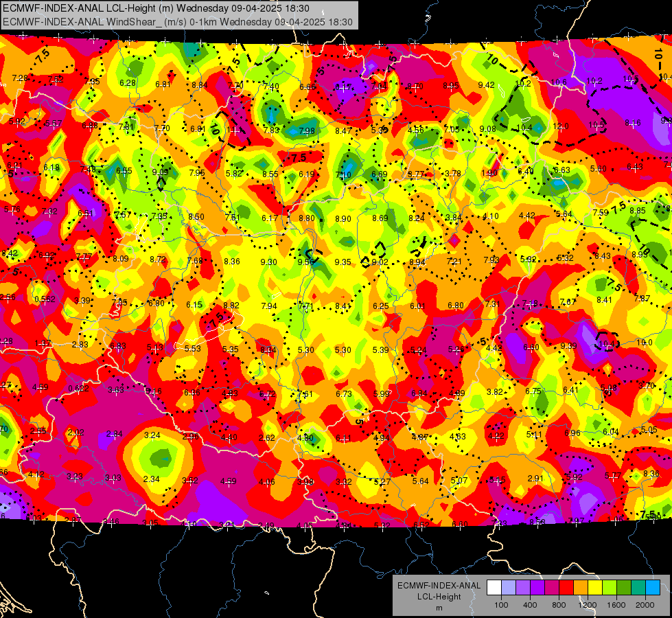This screenshot has width=672, height=618.
Task: Click the magenta swatch left of red
Action: (x=552, y=588)
